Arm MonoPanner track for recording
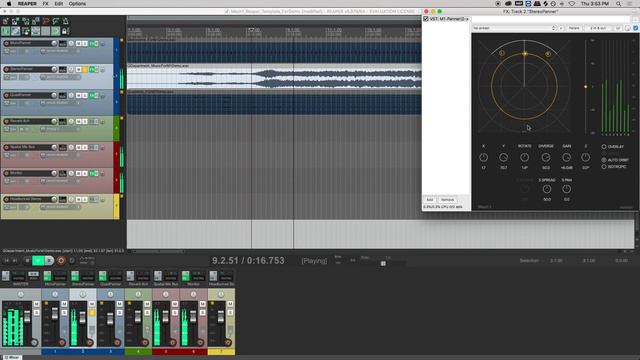 6,43
